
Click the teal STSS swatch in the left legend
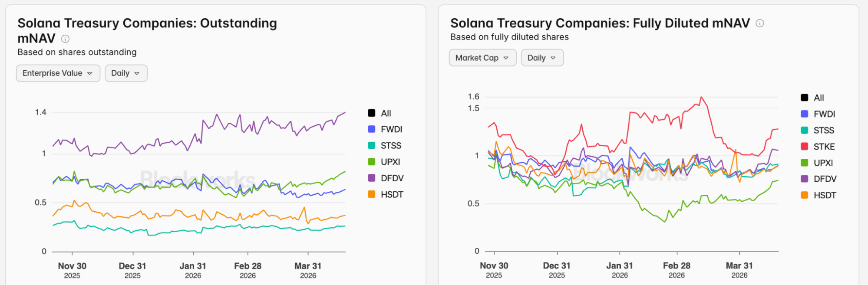point(372,146)
